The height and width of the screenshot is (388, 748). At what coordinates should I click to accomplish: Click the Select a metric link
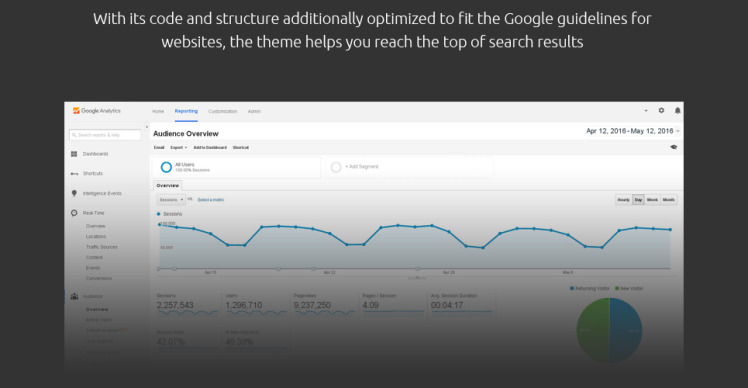pos(210,200)
